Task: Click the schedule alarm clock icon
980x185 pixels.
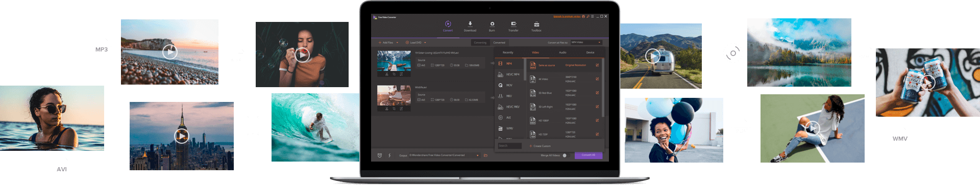Action: pos(379,155)
